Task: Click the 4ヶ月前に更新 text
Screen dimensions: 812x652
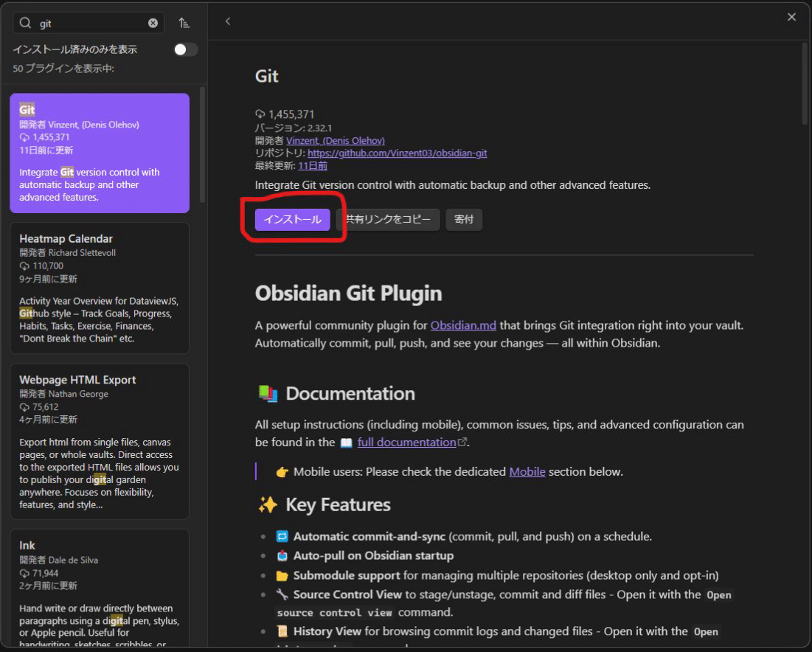Action: pyautogui.click(x=48, y=420)
